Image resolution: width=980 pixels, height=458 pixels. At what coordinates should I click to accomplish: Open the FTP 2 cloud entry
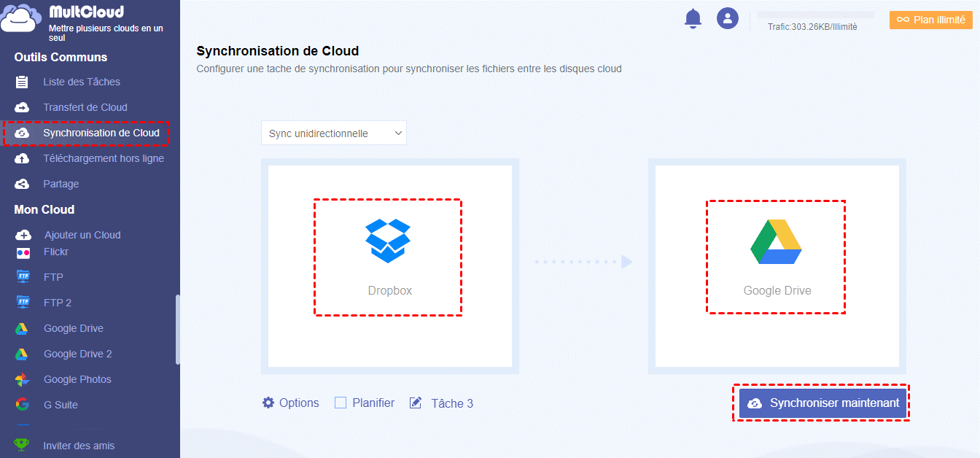[x=58, y=303]
